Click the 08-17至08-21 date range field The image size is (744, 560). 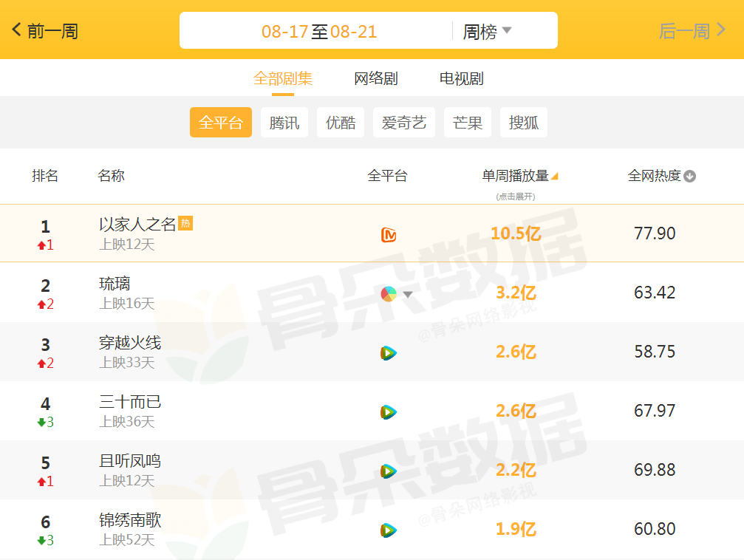[319, 31]
